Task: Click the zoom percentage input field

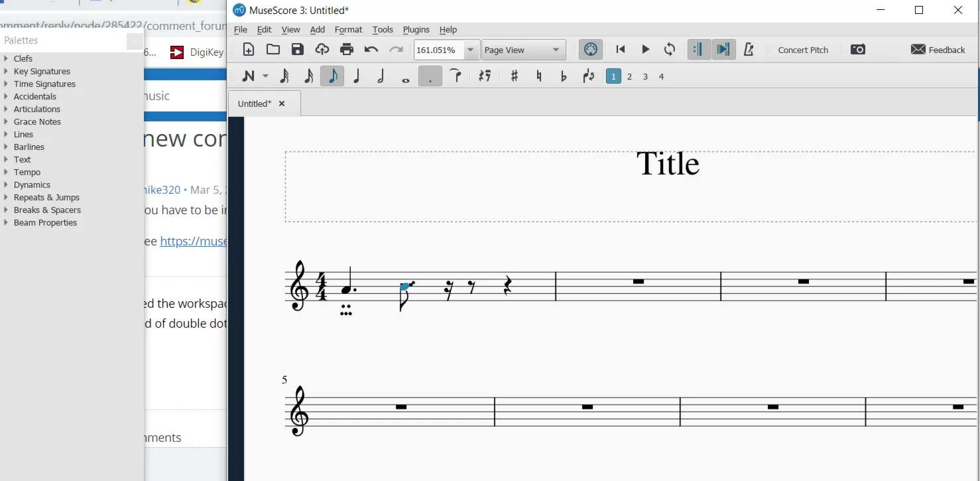Action: (x=438, y=50)
